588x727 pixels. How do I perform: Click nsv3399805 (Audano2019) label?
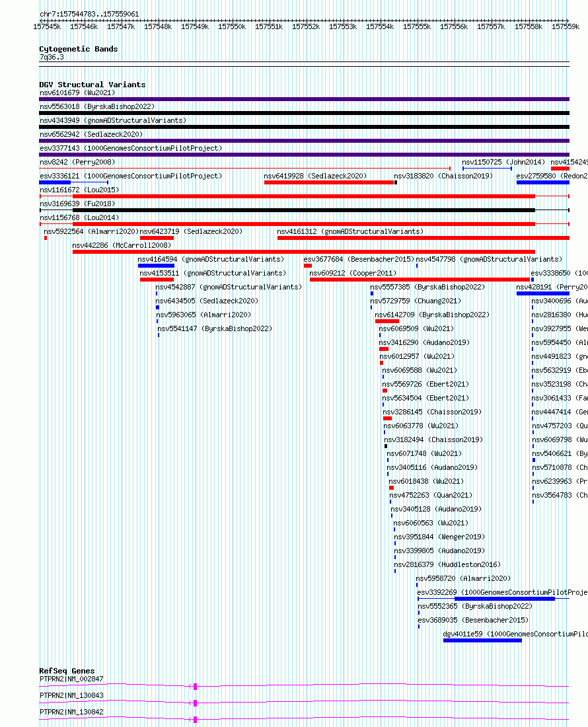(440, 552)
